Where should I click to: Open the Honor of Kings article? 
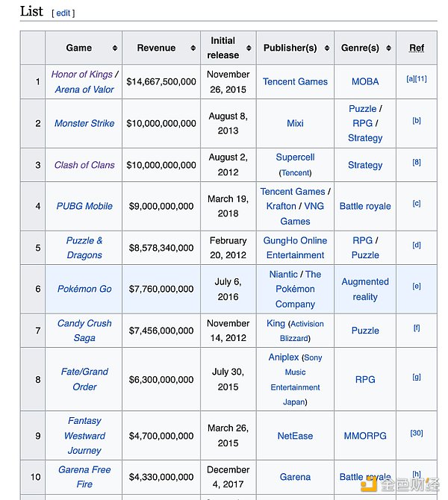click(x=81, y=75)
